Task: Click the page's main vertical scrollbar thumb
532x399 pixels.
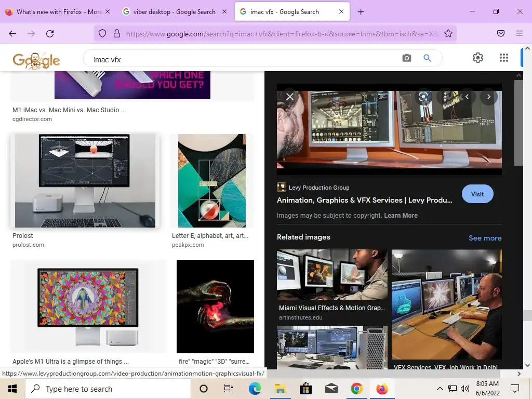Action: click(x=527, y=315)
